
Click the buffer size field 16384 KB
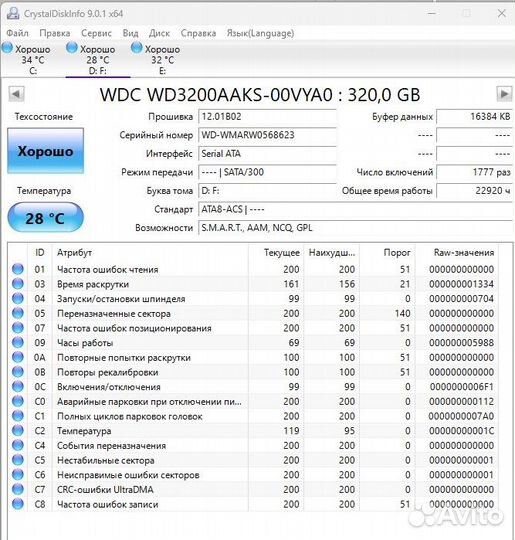(475, 117)
